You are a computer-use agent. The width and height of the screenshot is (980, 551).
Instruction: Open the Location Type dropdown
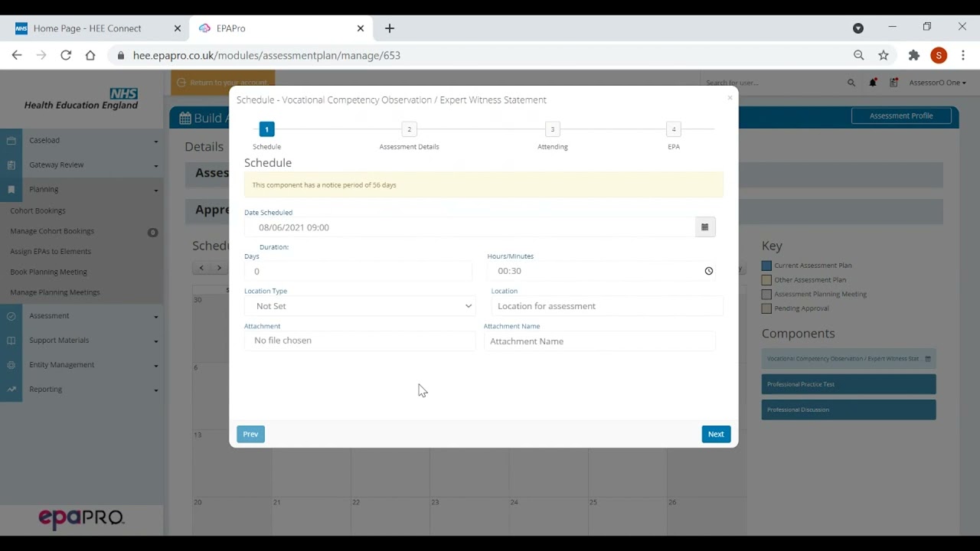point(360,306)
